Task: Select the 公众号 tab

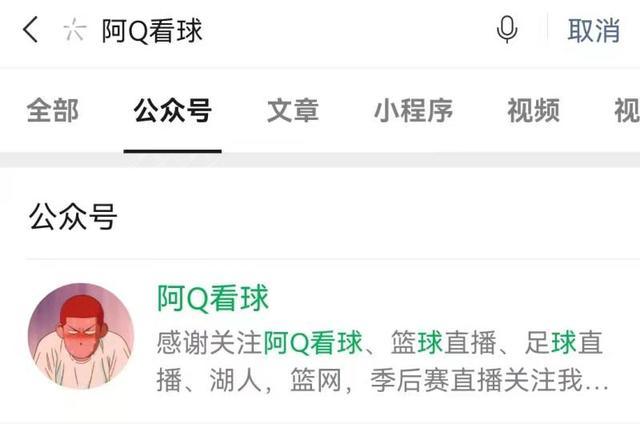Action: (x=173, y=110)
